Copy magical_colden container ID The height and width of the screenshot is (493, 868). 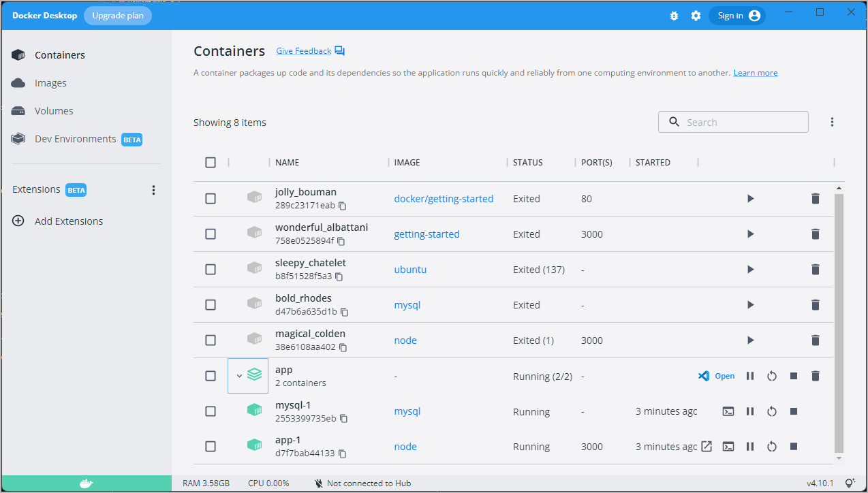pos(343,347)
